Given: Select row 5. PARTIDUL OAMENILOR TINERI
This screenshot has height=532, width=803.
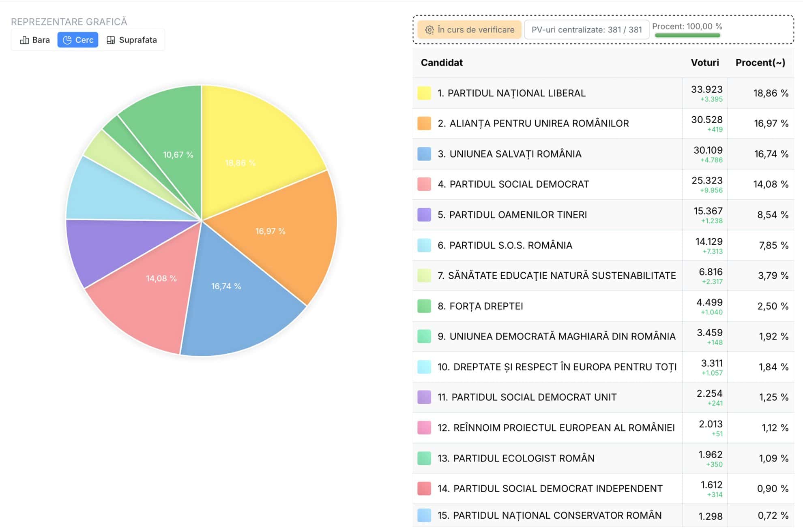Looking at the screenshot, I should pos(603,215).
